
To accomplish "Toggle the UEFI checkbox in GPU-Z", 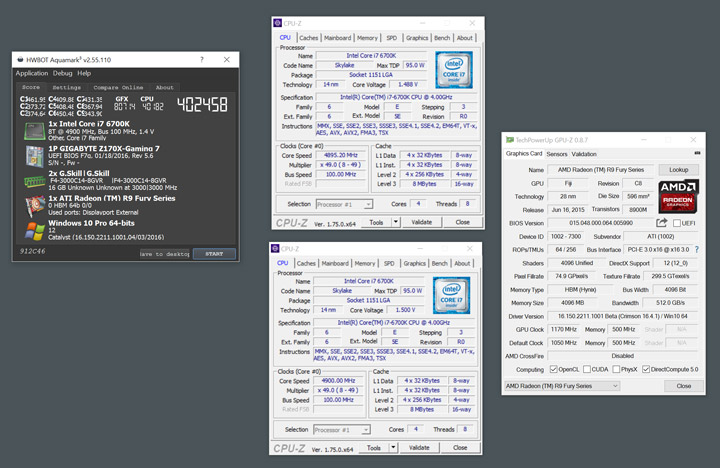I will [676, 223].
